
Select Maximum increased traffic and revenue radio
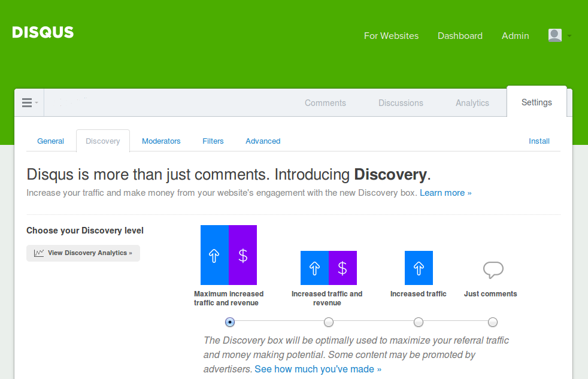[230, 322]
